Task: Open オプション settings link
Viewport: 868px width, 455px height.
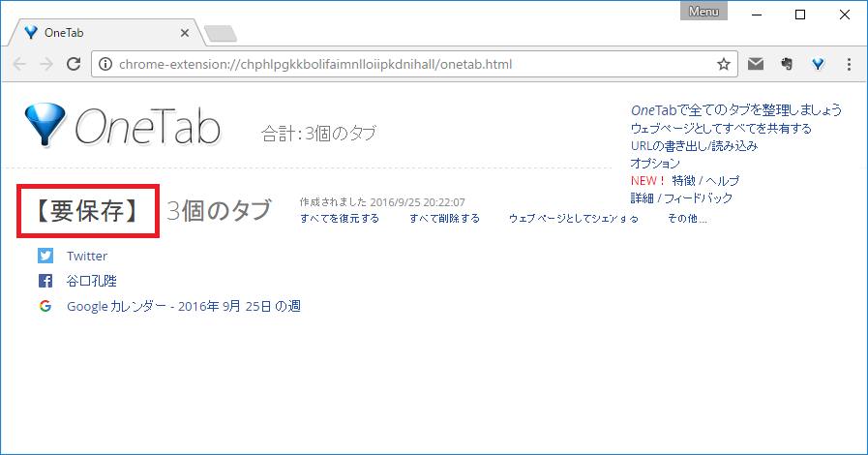Action: click(x=655, y=164)
